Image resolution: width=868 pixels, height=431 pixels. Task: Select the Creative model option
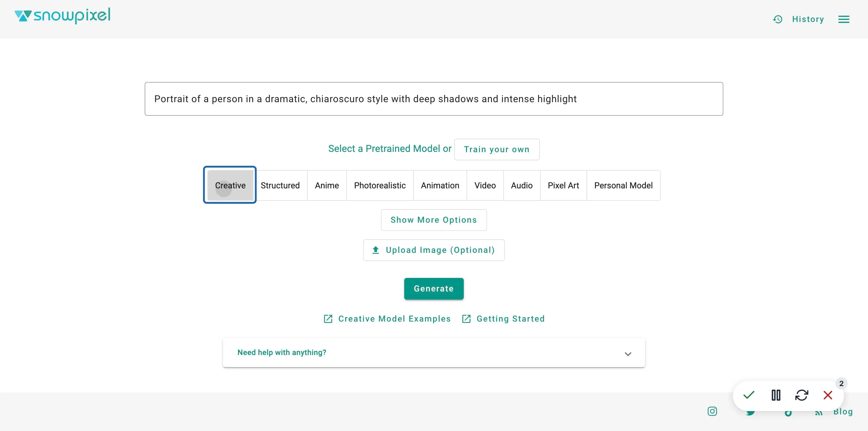[230, 185]
